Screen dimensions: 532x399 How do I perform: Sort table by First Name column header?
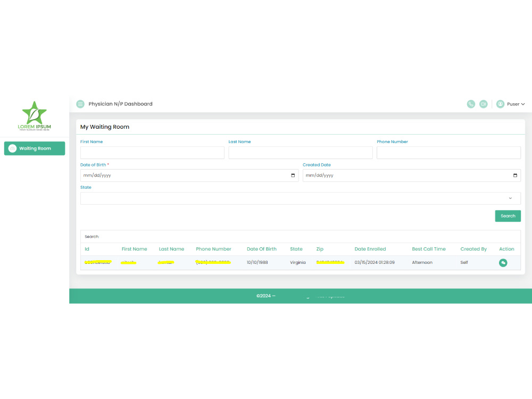click(135, 249)
